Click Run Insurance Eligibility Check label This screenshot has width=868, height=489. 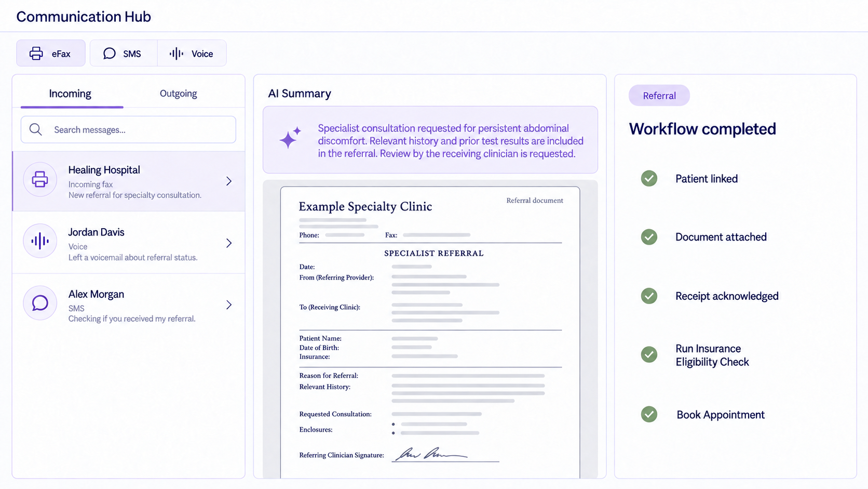[x=712, y=355]
